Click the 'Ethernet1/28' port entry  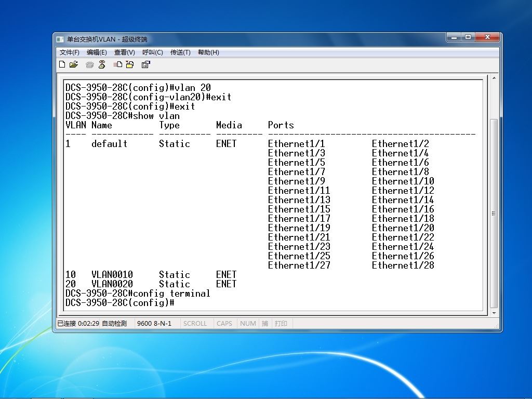click(403, 265)
